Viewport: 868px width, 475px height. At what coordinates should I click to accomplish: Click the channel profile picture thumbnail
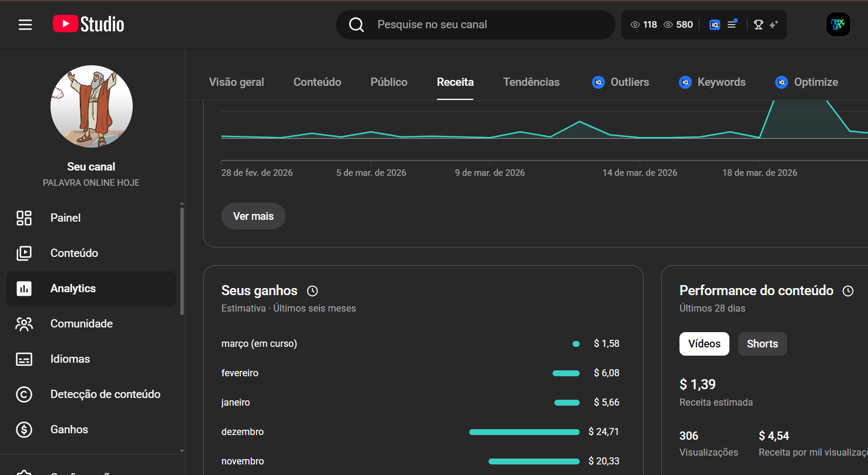coord(92,106)
